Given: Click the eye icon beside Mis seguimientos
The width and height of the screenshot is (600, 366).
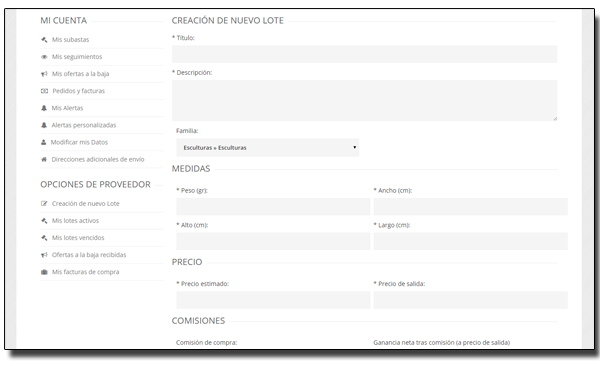Looking at the screenshot, I should [44, 57].
